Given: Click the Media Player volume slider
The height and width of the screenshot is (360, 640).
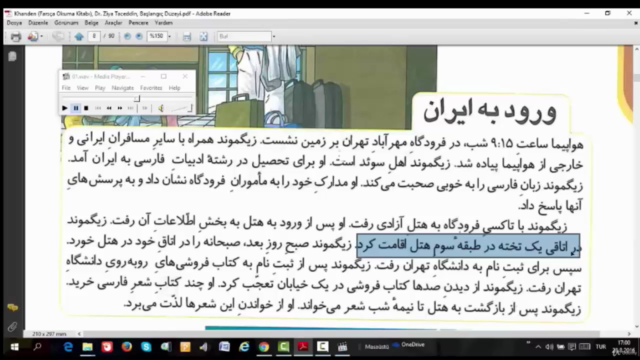Looking at the screenshot, I should click(181, 108).
